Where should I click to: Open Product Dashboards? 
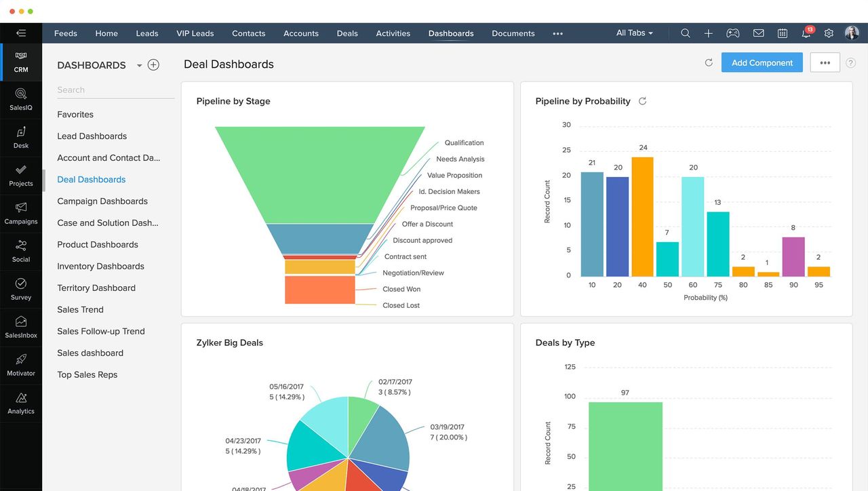pos(98,245)
